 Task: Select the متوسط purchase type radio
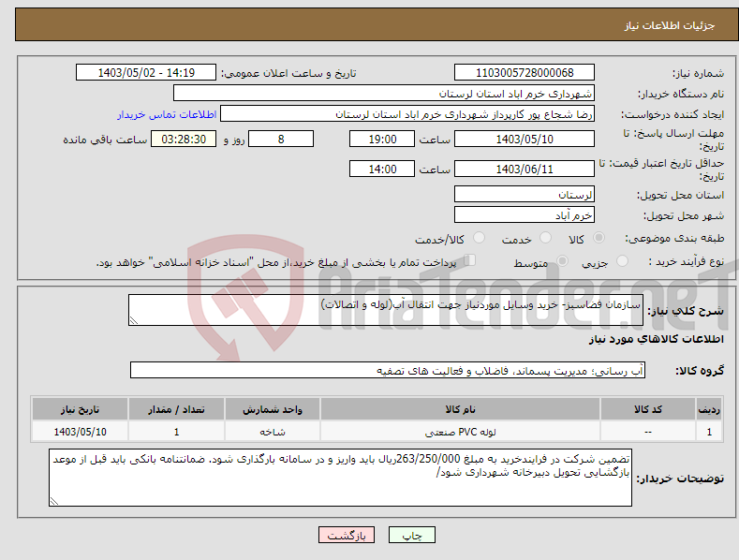562,261
